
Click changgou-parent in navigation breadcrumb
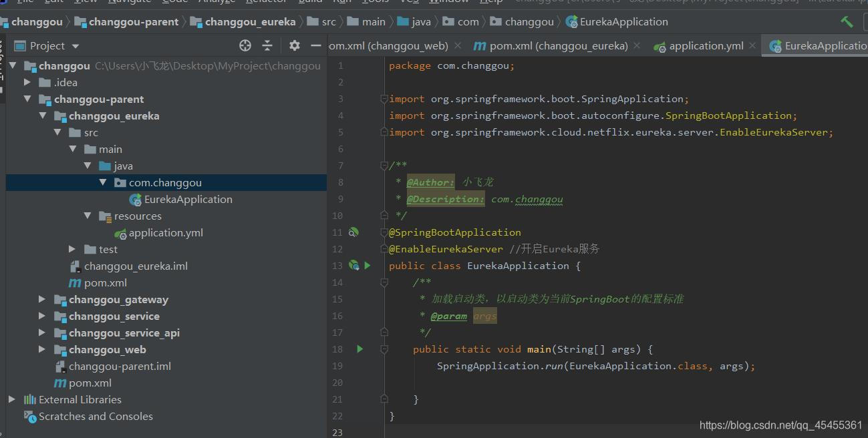[x=126, y=21]
